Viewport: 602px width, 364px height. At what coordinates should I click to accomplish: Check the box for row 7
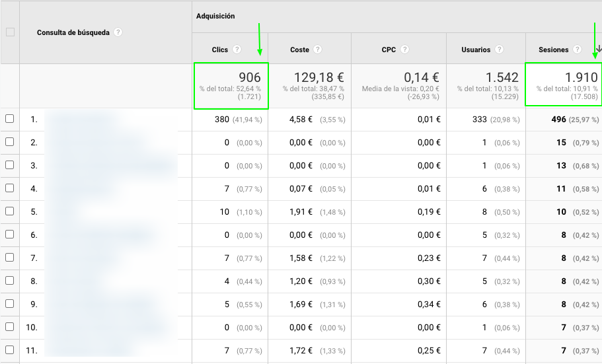[x=10, y=257]
